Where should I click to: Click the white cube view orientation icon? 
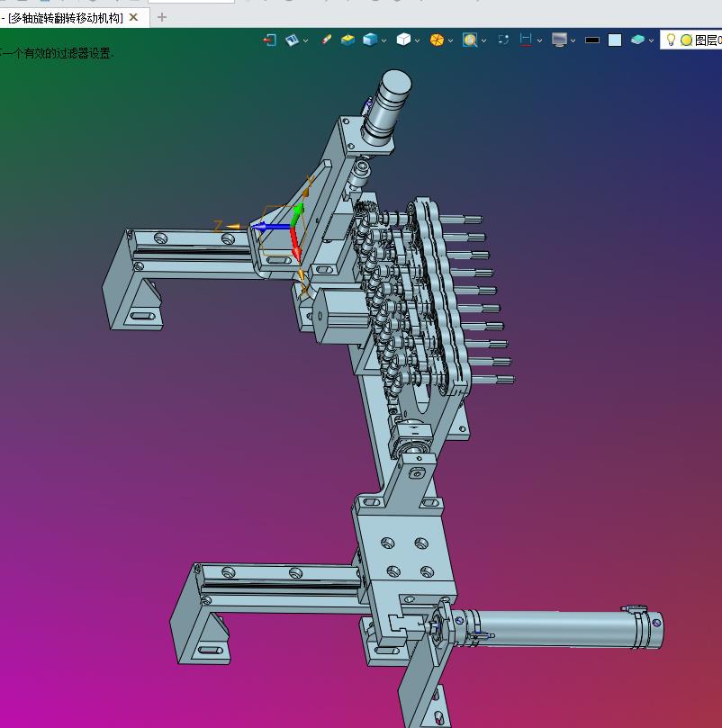coord(403,40)
